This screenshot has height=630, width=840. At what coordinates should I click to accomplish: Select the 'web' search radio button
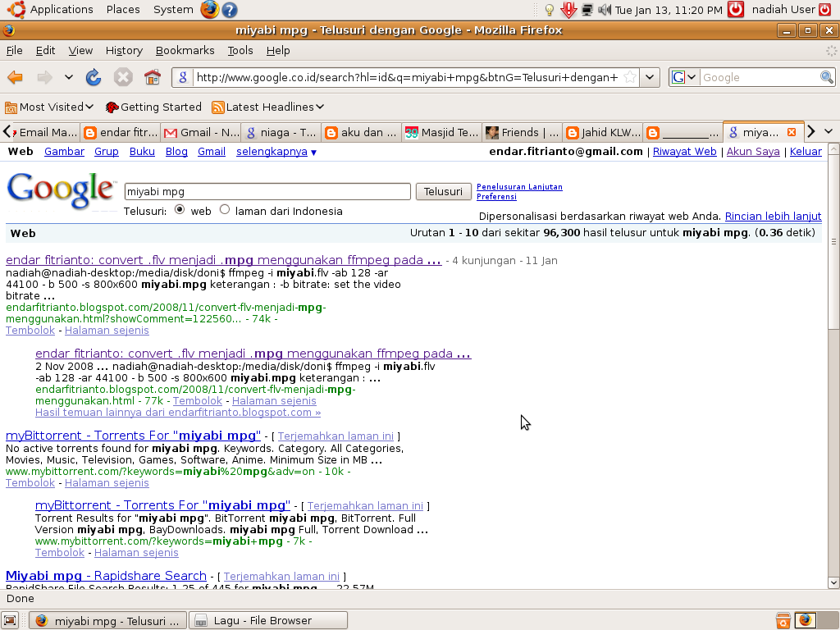coord(180,210)
